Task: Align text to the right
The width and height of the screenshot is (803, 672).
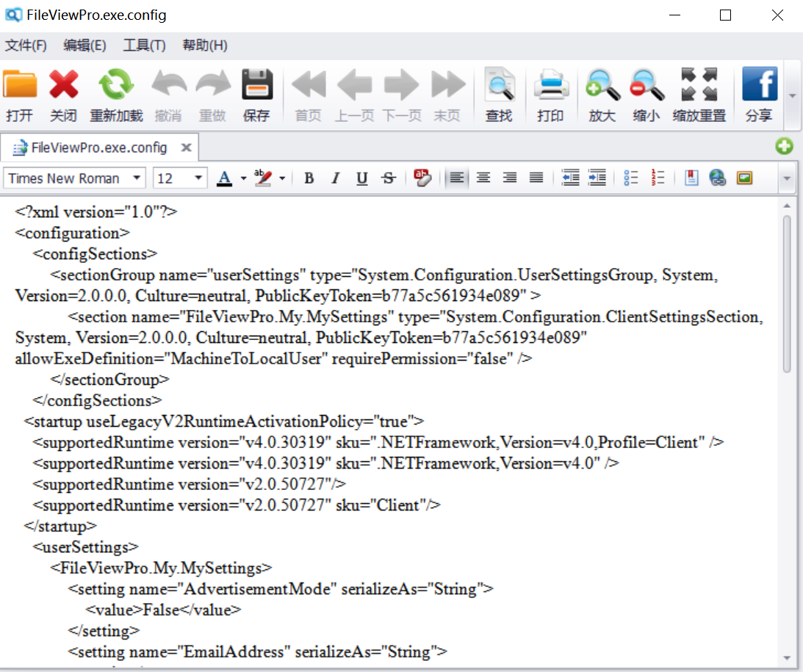Action: click(510, 178)
